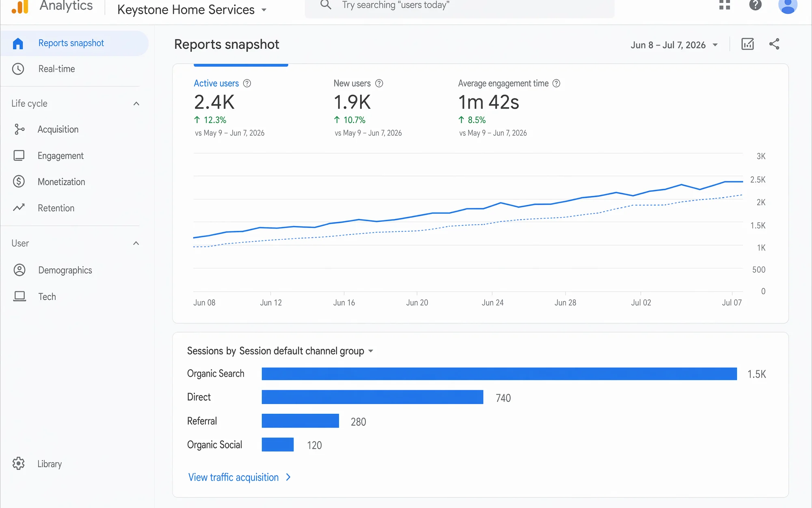The image size is (812, 508).
Task: Click the 12.3% change indicator
Action: [210, 120]
